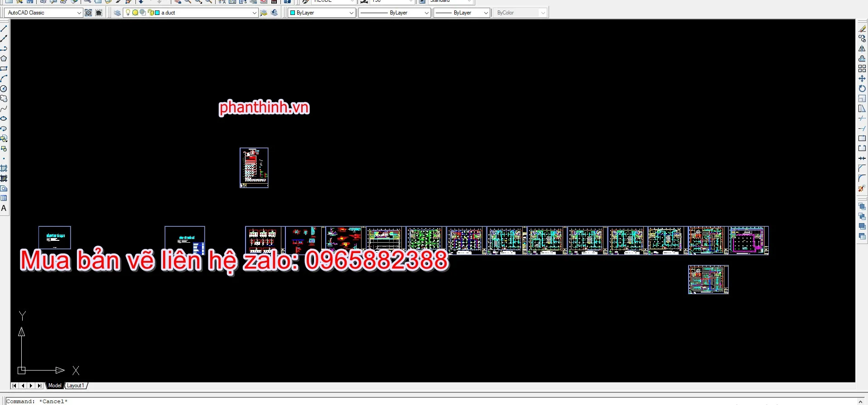Click the command line input area
The image size is (868, 405).
pos(430,401)
